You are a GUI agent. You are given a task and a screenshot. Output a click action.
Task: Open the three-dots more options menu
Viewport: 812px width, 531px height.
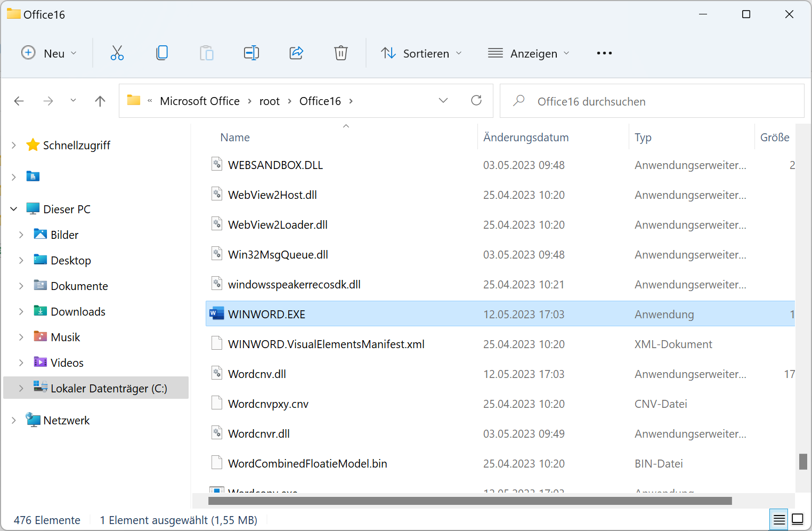[604, 53]
